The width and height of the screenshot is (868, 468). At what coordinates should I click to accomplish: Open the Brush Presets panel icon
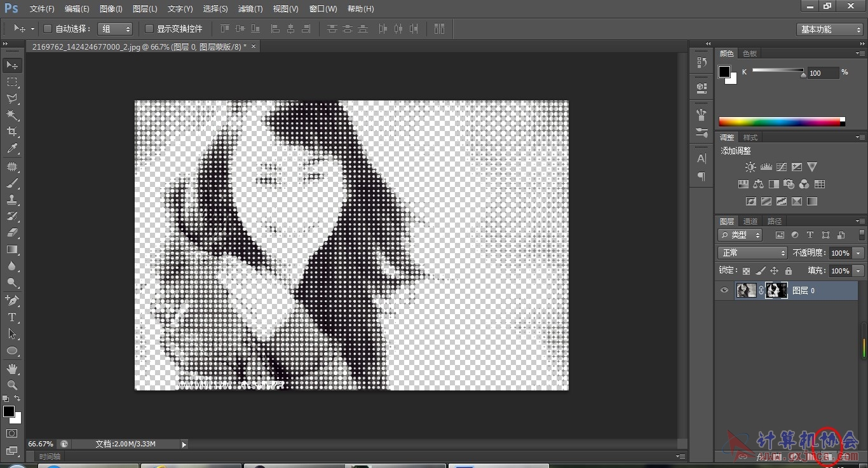[x=702, y=132]
